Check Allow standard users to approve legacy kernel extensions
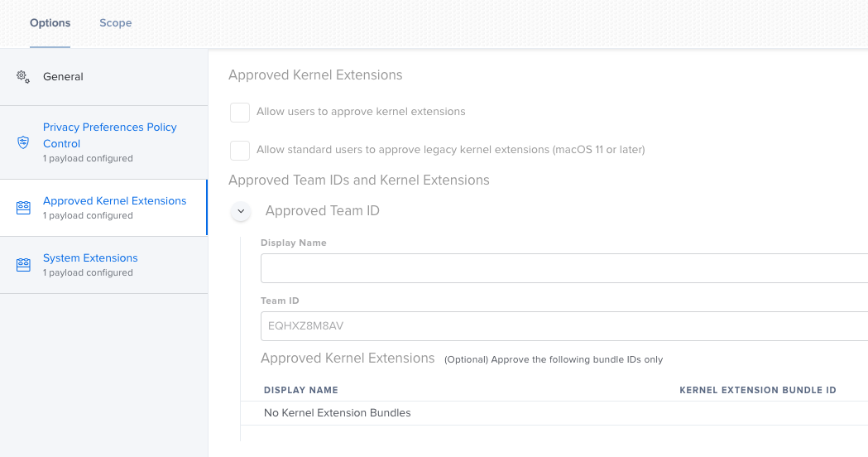The image size is (868, 457). point(240,150)
